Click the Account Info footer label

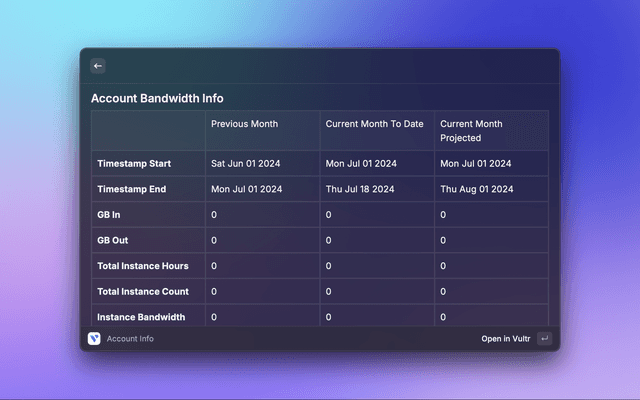(x=130, y=339)
